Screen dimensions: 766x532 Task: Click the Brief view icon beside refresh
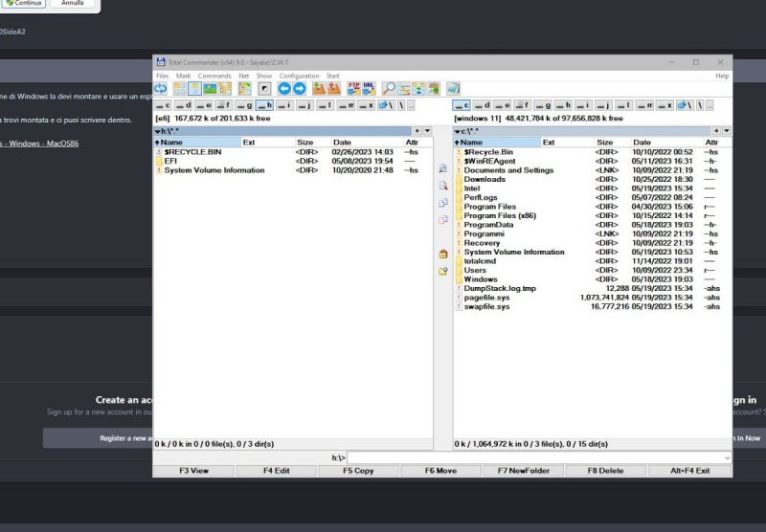pos(180,89)
